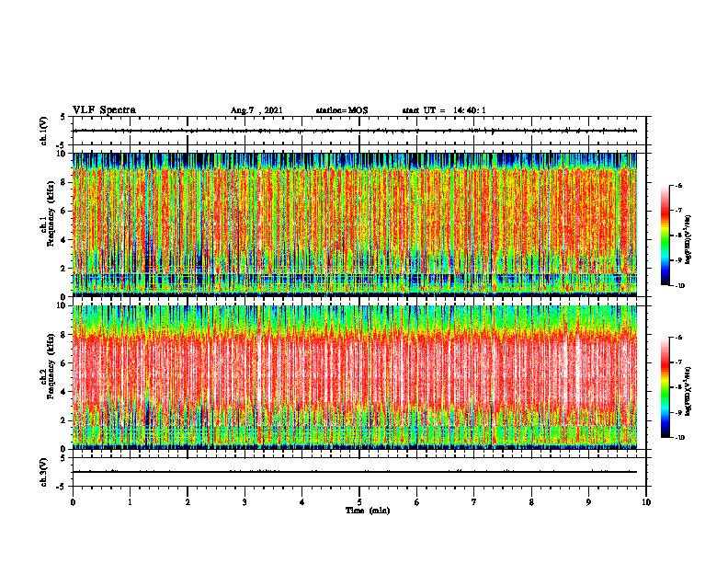Screen dimensions: 728x563
Task: Click the 10 tick label on Time axis
Action: tap(646, 502)
